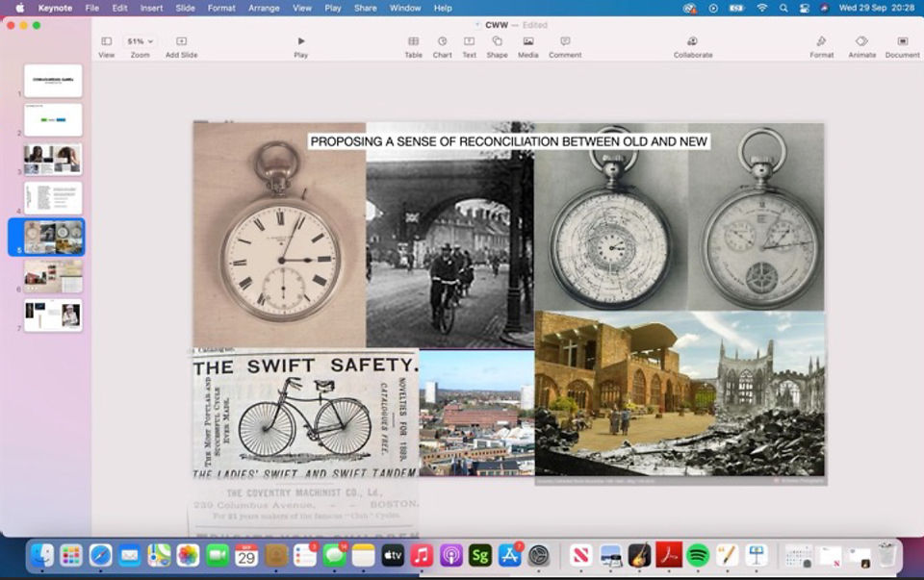924x580 pixels.
Task: Open the Arrange menu
Action: 264,9
